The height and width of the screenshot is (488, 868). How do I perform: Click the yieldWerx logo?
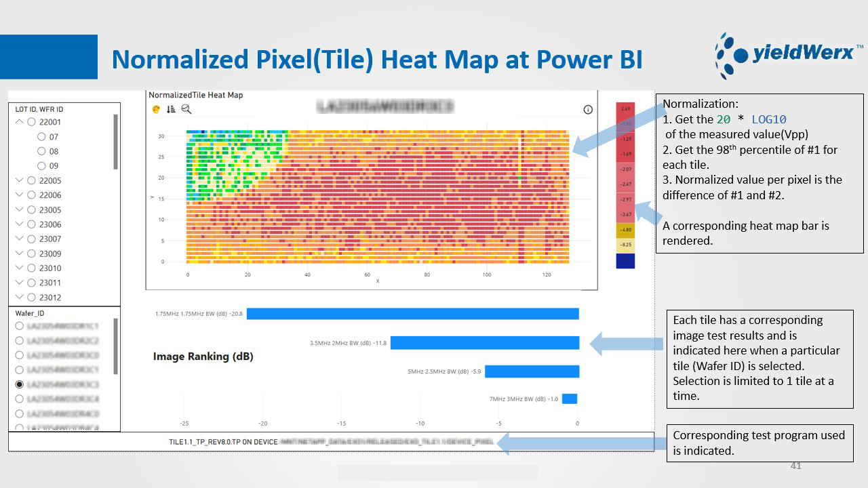coord(788,55)
